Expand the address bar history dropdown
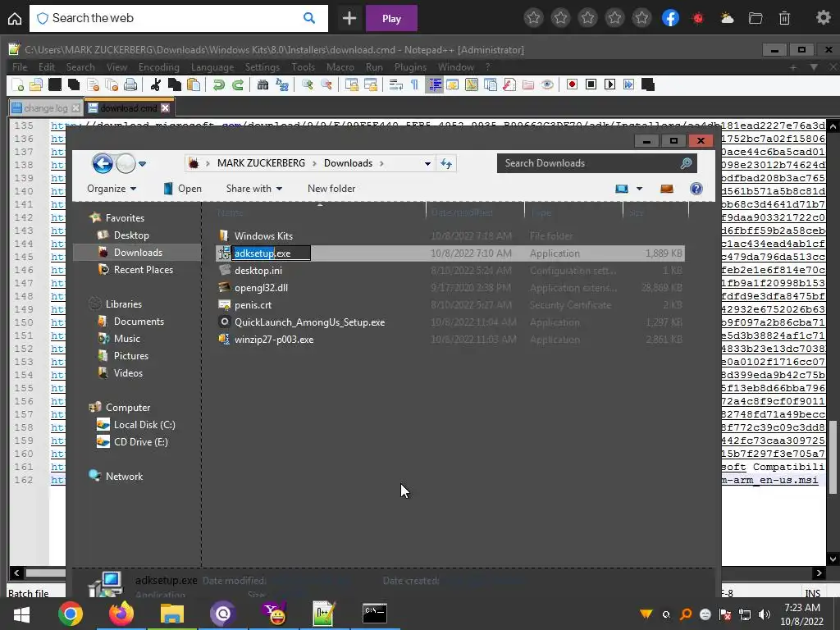This screenshot has width=840, height=630. coord(427,163)
